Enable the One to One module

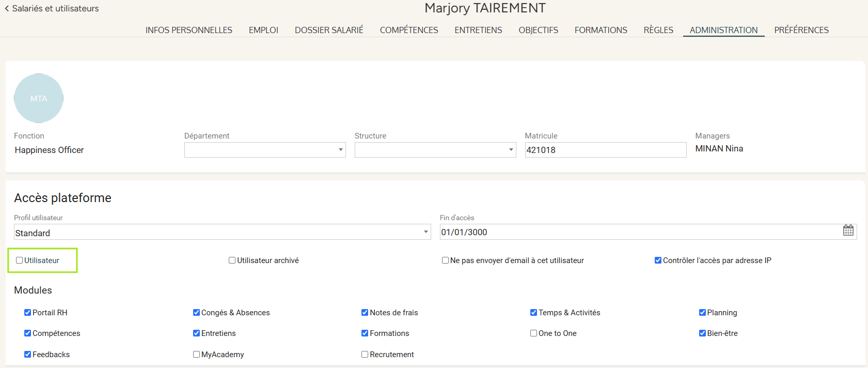533,333
